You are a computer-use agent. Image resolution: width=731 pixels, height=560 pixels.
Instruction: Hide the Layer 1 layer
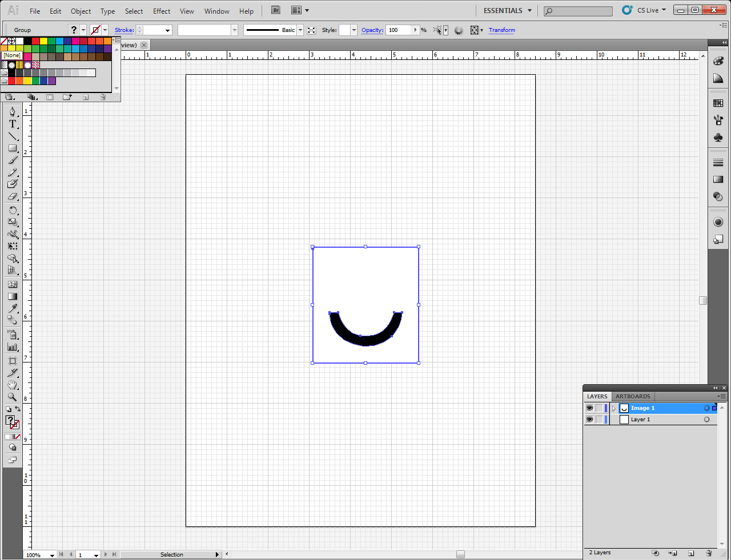[x=589, y=420]
